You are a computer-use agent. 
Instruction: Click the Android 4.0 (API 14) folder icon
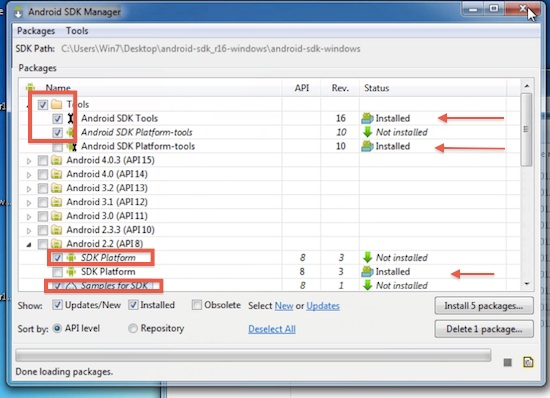pyautogui.click(x=56, y=174)
